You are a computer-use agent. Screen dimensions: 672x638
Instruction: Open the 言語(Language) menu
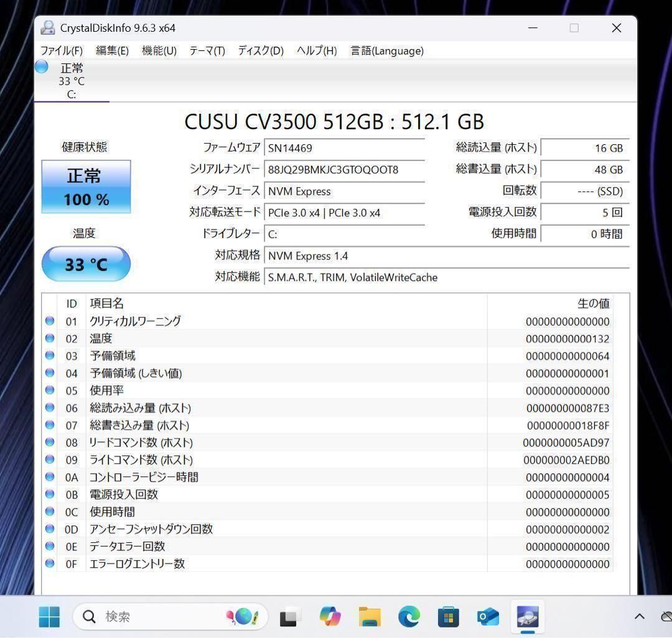pos(386,51)
